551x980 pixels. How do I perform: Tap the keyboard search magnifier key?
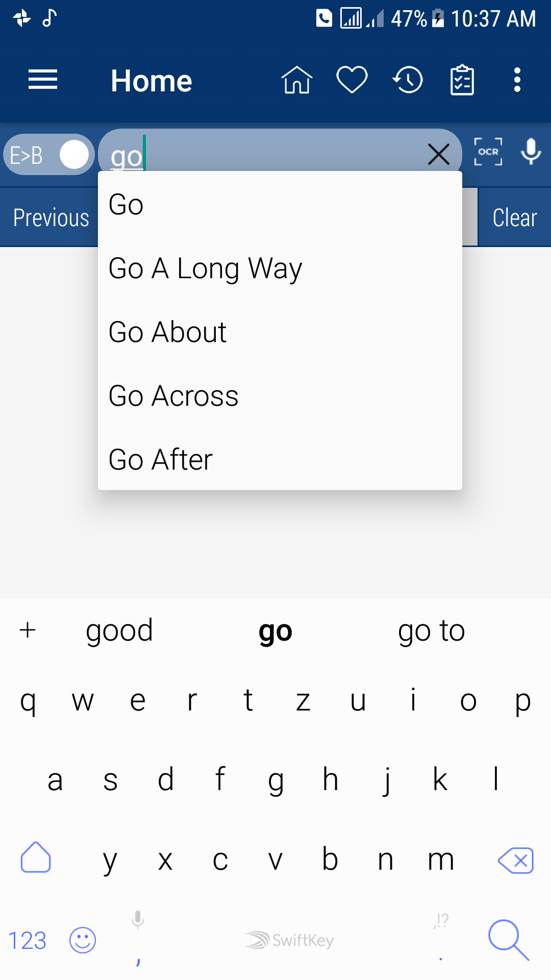coord(508,940)
